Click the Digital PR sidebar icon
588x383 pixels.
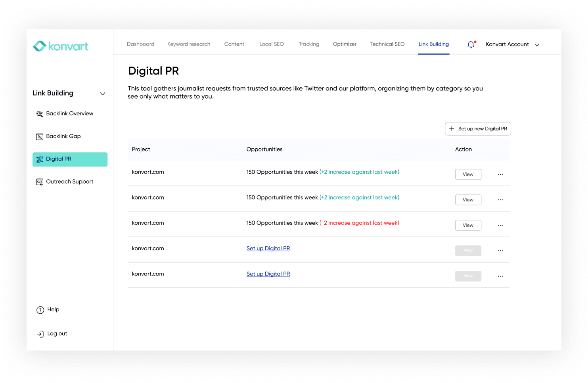point(40,159)
